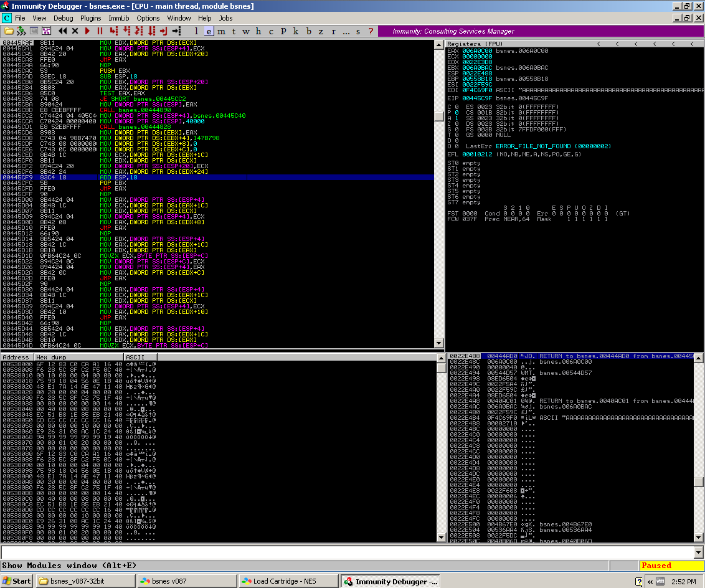Show source with 's' button
The width and height of the screenshot is (705, 588).
358,31
